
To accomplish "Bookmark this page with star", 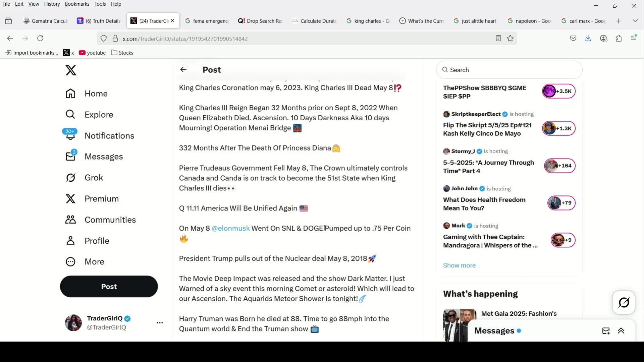I will coord(511,39).
